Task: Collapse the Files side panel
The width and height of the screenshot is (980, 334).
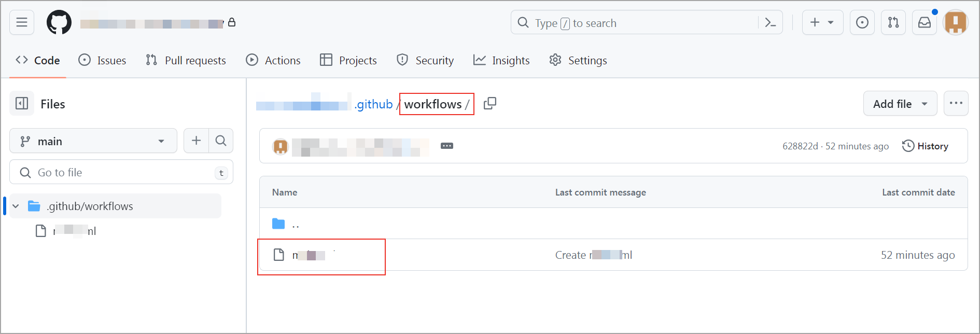Action: (x=22, y=104)
